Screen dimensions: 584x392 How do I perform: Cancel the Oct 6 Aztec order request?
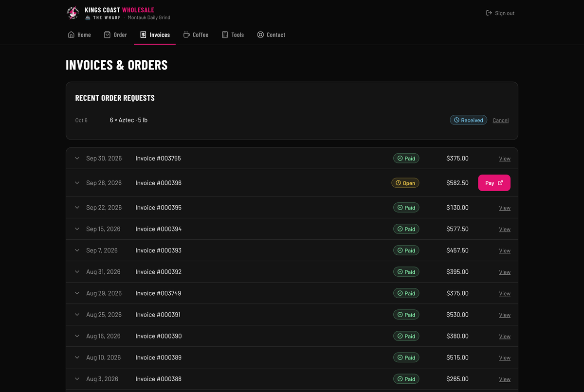pos(500,120)
